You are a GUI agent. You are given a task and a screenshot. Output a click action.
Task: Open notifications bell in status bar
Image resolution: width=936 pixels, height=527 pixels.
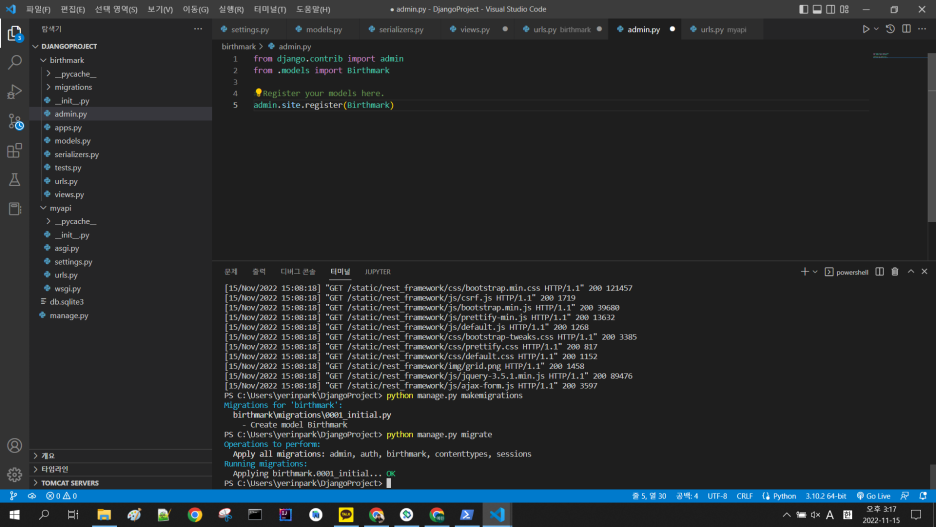click(923, 496)
